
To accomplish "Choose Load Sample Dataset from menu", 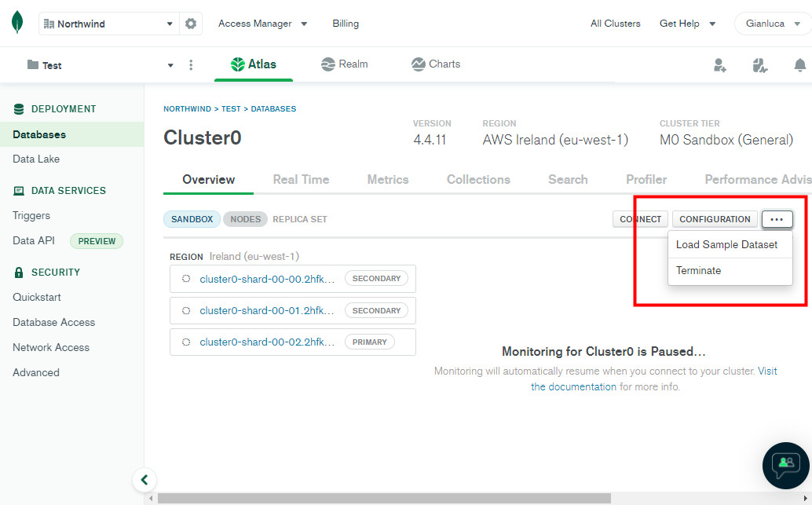I will click(730, 244).
